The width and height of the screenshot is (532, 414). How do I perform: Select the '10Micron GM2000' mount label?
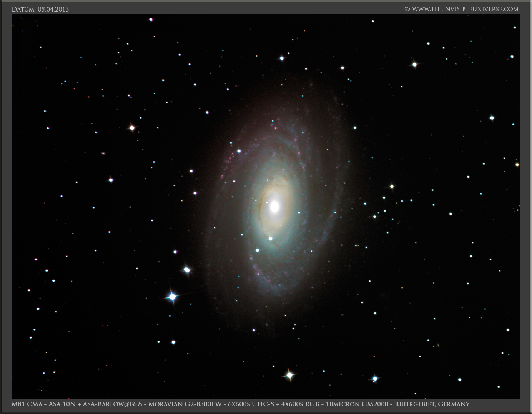pos(357,404)
